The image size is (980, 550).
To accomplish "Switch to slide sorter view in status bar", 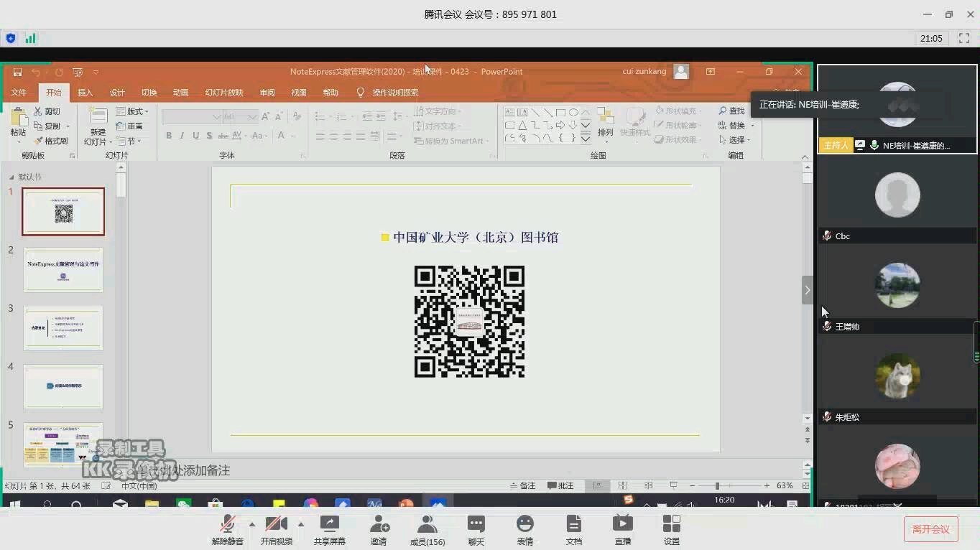I will click(623, 486).
